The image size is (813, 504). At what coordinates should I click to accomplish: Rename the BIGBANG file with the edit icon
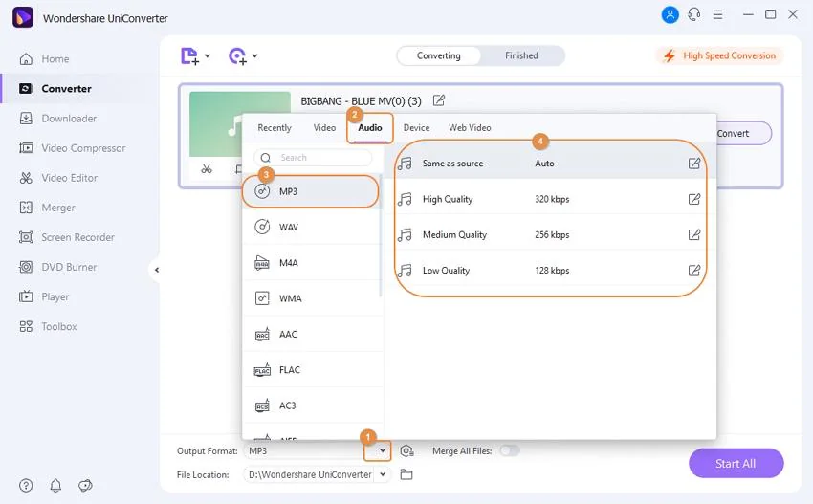pyautogui.click(x=439, y=100)
